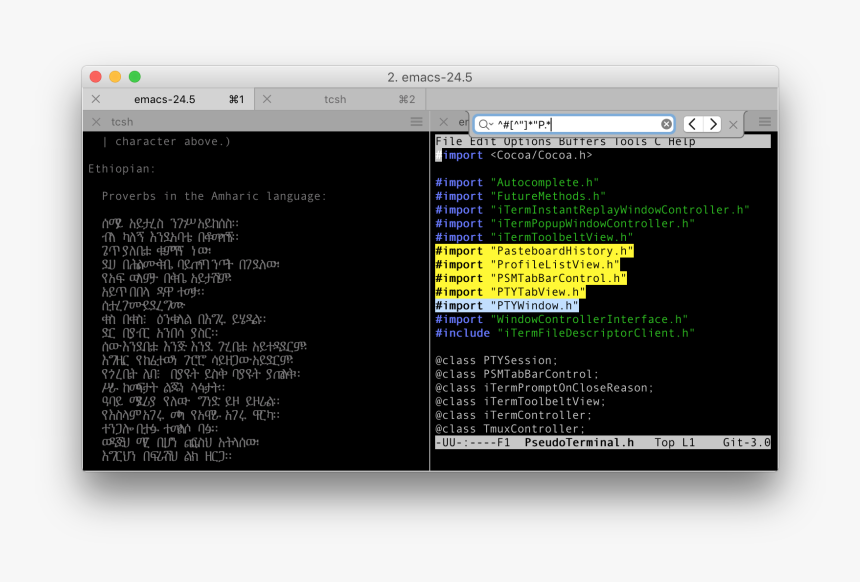Click 'Proverbs in the Amharic language:' text

point(214,196)
